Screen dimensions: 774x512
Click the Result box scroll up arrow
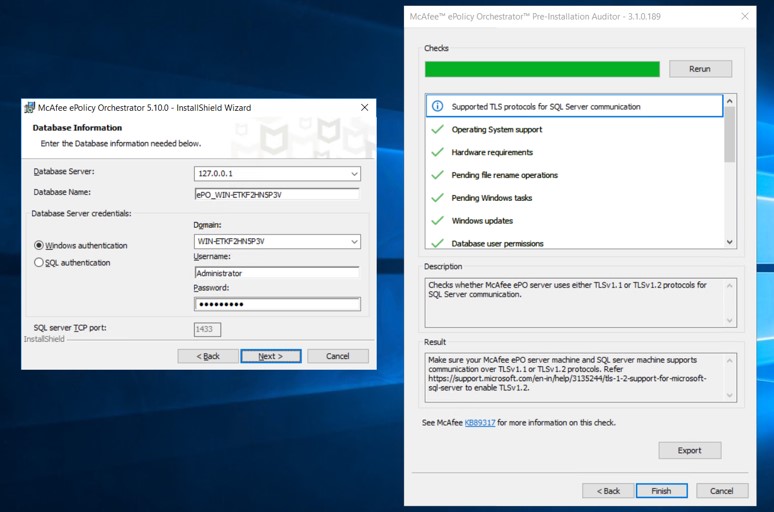point(730,360)
